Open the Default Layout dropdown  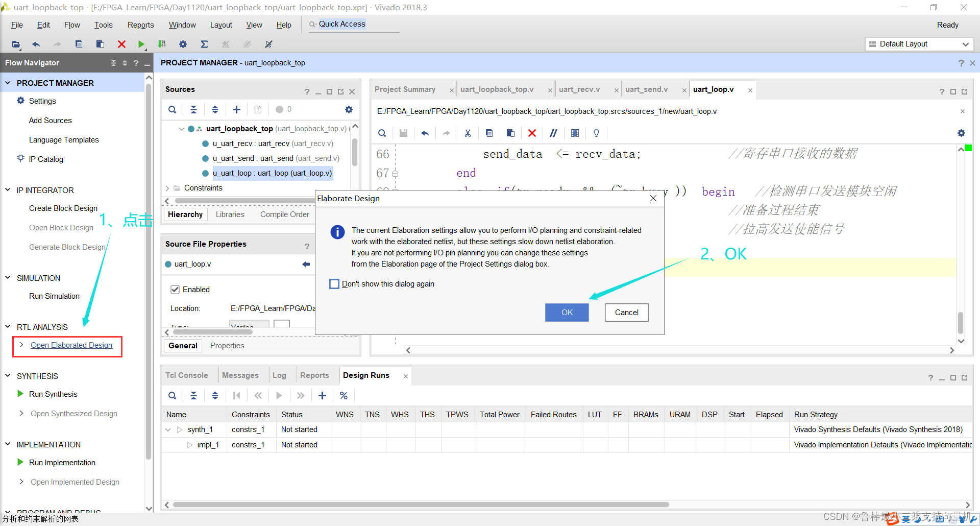[919, 44]
